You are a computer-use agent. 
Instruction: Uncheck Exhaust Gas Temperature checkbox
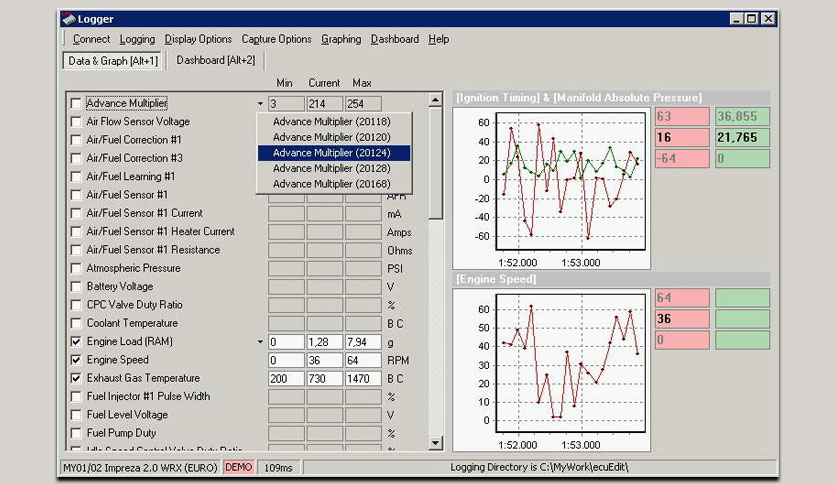click(x=76, y=378)
